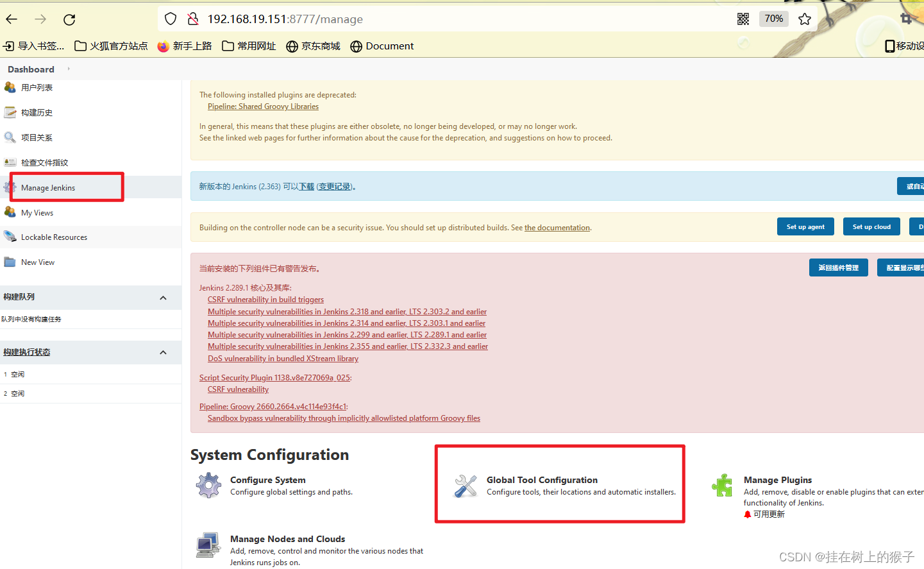924x569 pixels.
Task: Go back using the browser back arrow
Action: pyautogui.click(x=12, y=19)
